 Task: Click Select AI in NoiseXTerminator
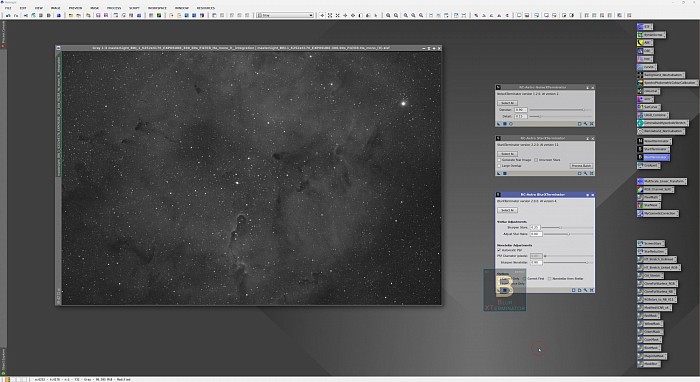point(508,103)
